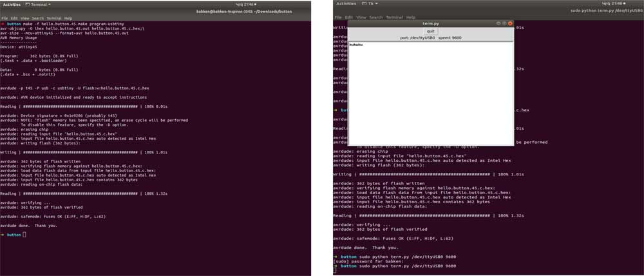This screenshot has width=644, height=276.
Task: Click the 'Data: 0 bytes (0.0% Full)' line
Action: (x=39, y=70)
